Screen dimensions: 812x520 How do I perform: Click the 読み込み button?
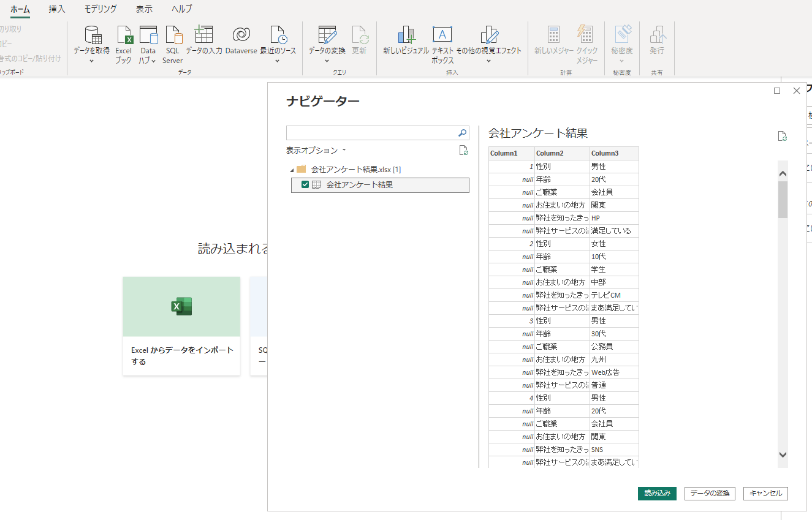point(657,494)
